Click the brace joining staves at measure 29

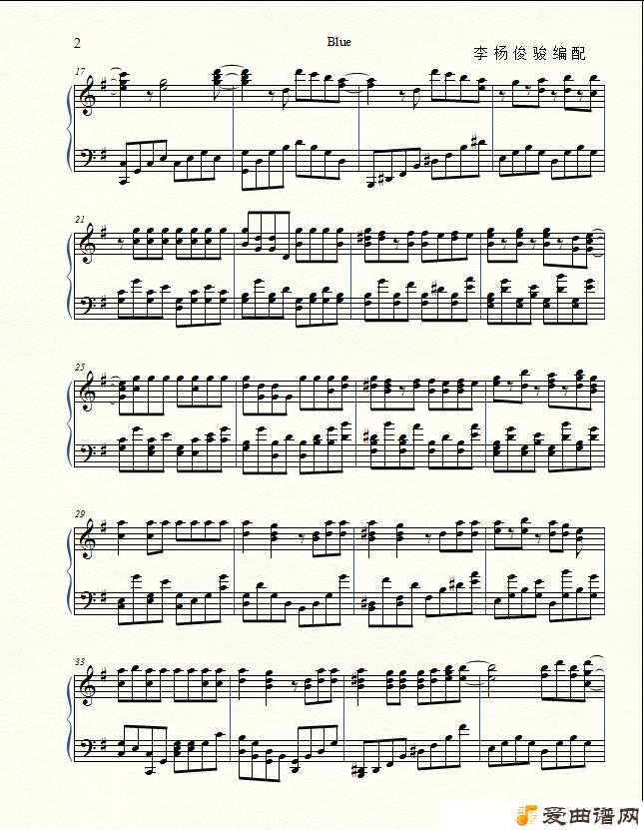pos(70,569)
